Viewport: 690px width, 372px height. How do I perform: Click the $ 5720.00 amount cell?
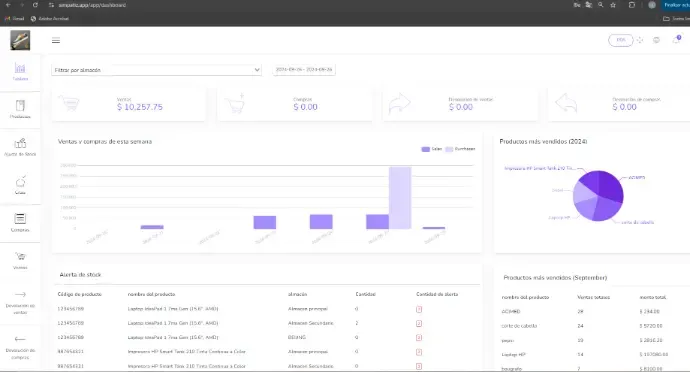point(651,326)
